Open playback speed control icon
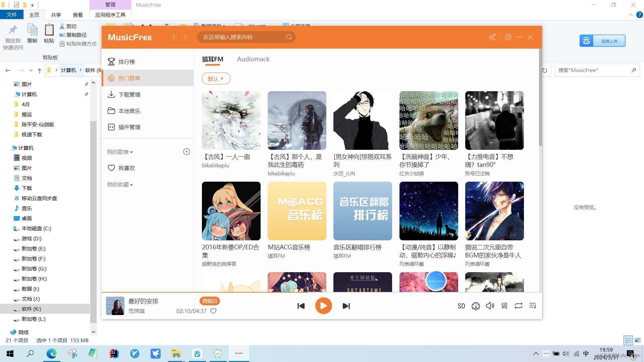The width and height of the screenshot is (644, 362). 476,306
